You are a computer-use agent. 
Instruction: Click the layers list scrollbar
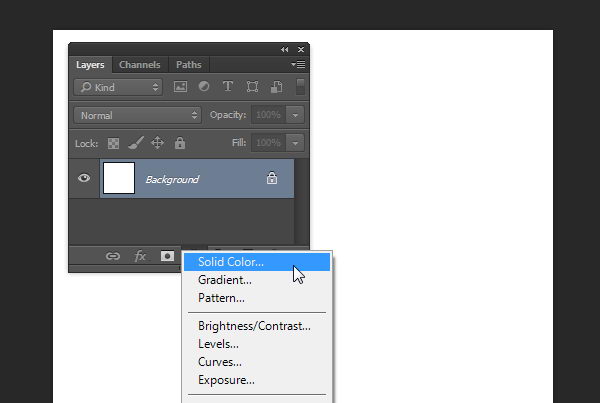(302, 201)
